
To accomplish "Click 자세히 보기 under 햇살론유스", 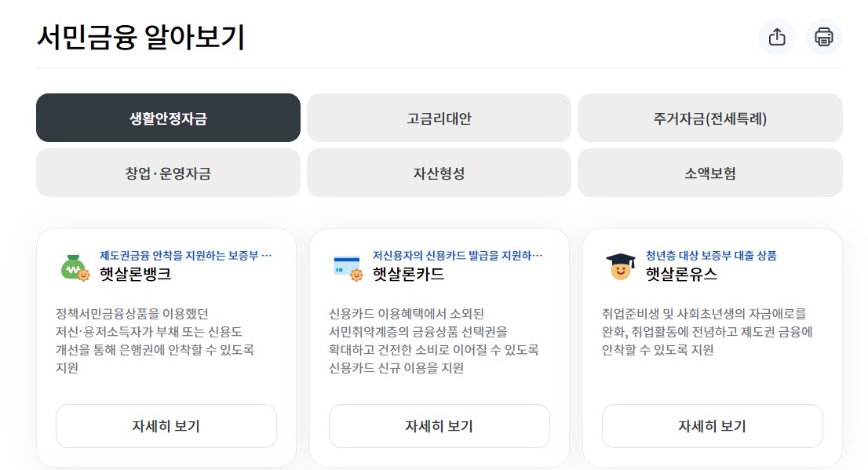I will [712, 426].
